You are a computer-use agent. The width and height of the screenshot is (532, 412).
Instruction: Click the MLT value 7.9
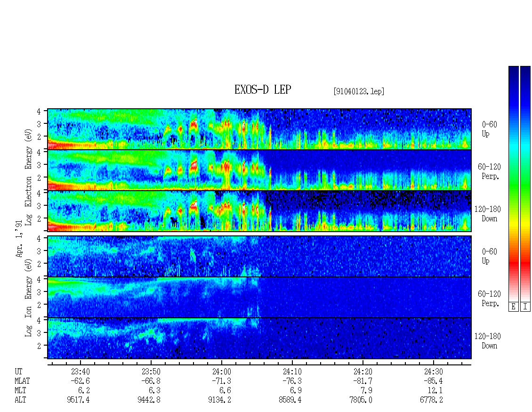[x=366, y=390]
